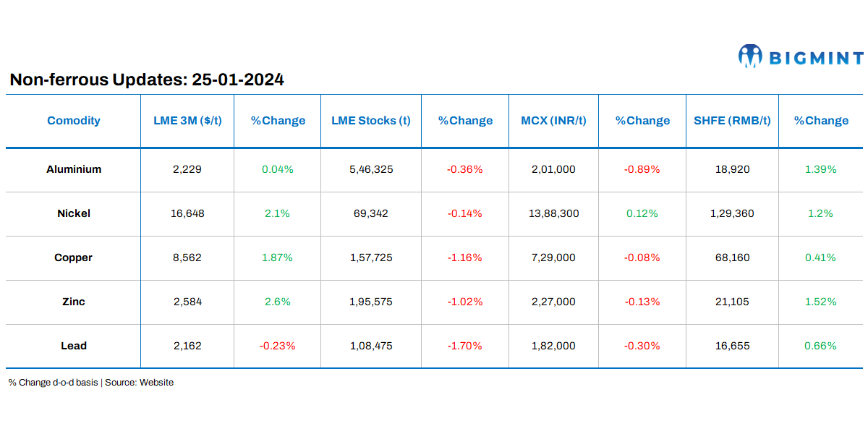Click the Copper row label
Image resolution: width=868 pixels, height=434 pixels.
74,258
